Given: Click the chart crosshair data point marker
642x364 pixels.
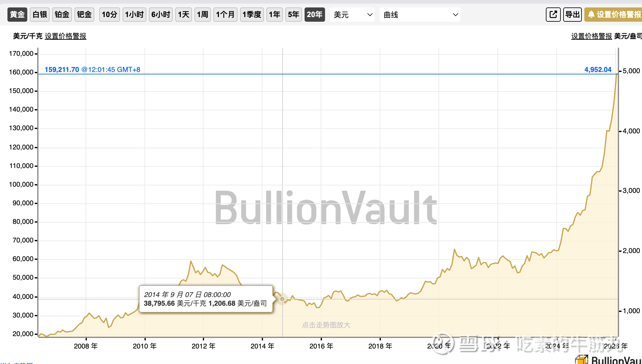Looking at the screenshot, I should pos(282,299).
